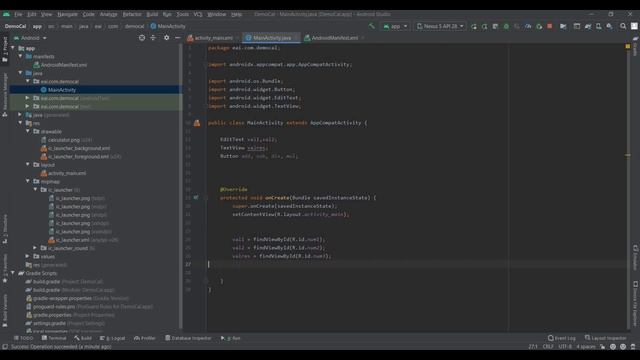
Task: Open the Device File Explorer side tab
Action: pos(635,303)
